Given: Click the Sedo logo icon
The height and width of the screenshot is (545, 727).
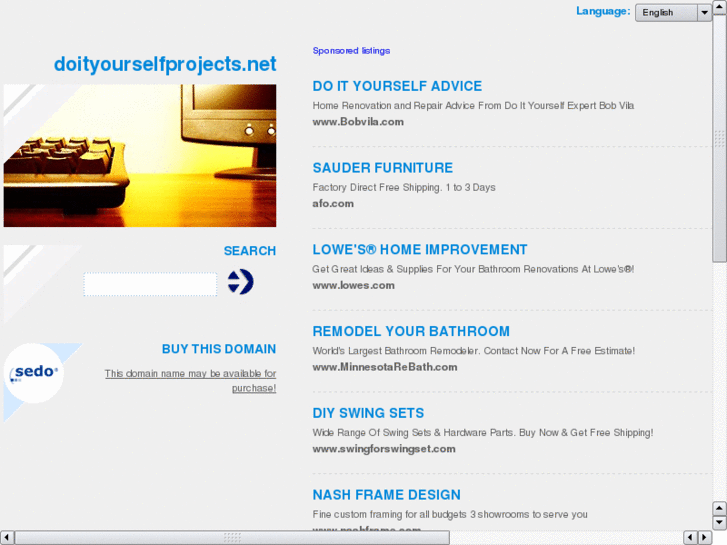Looking at the screenshot, I should pos(34,373).
